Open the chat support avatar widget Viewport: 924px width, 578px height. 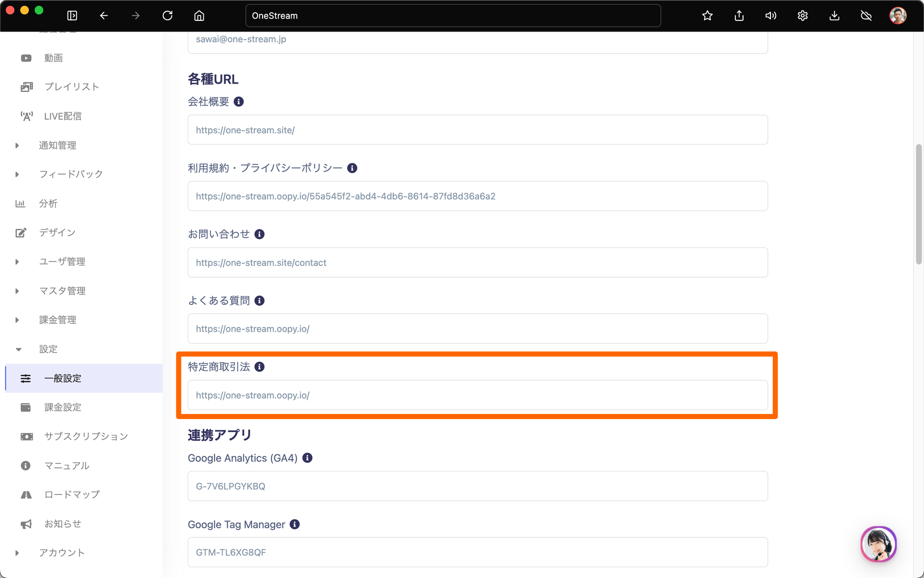(878, 544)
